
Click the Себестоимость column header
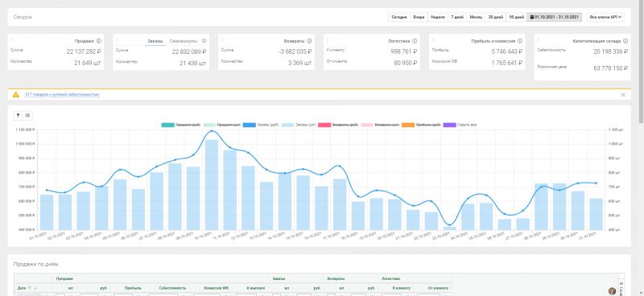coord(172,288)
